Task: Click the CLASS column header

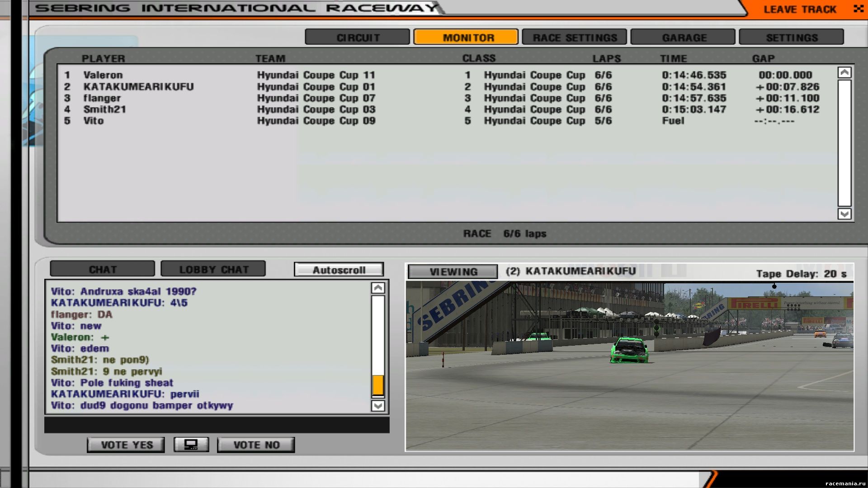Action: pos(479,58)
